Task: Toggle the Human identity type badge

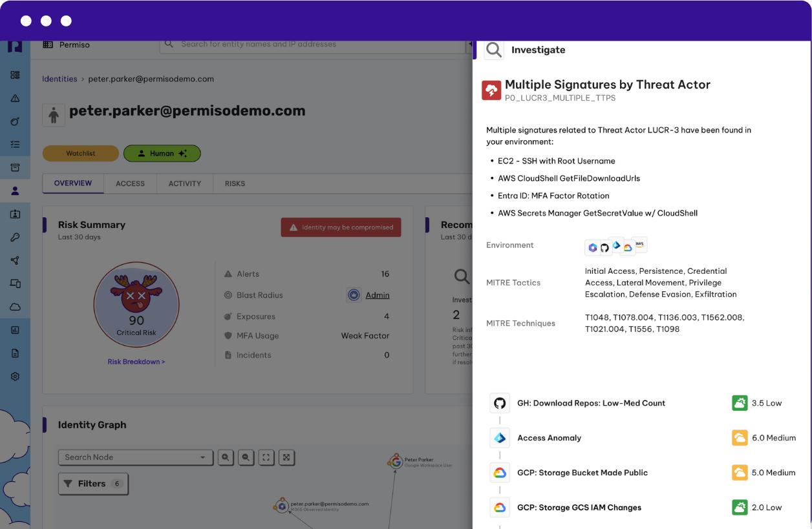Action: pyautogui.click(x=162, y=154)
